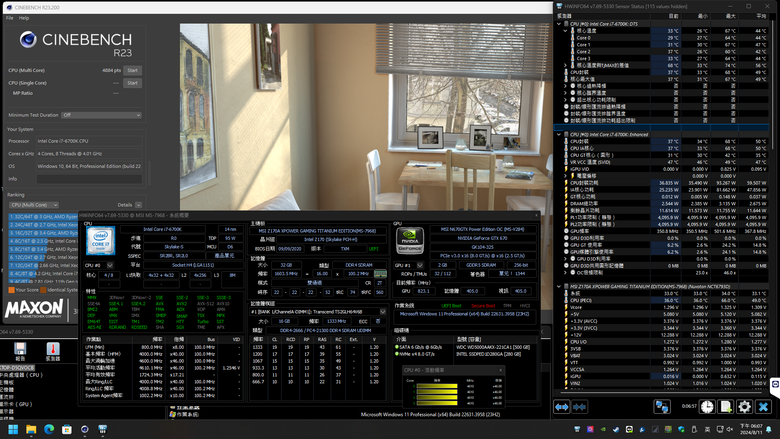Select ranking entry 1. 32C/64T @ 3 GHz

pos(43,217)
